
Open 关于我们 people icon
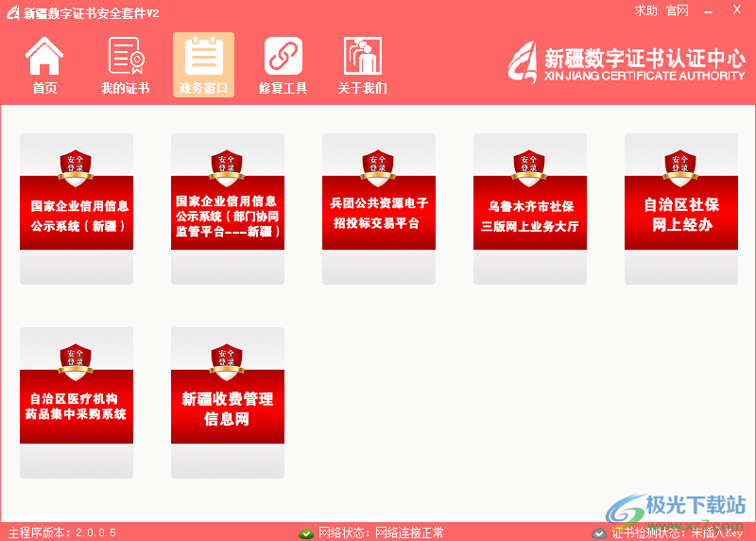click(x=362, y=56)
